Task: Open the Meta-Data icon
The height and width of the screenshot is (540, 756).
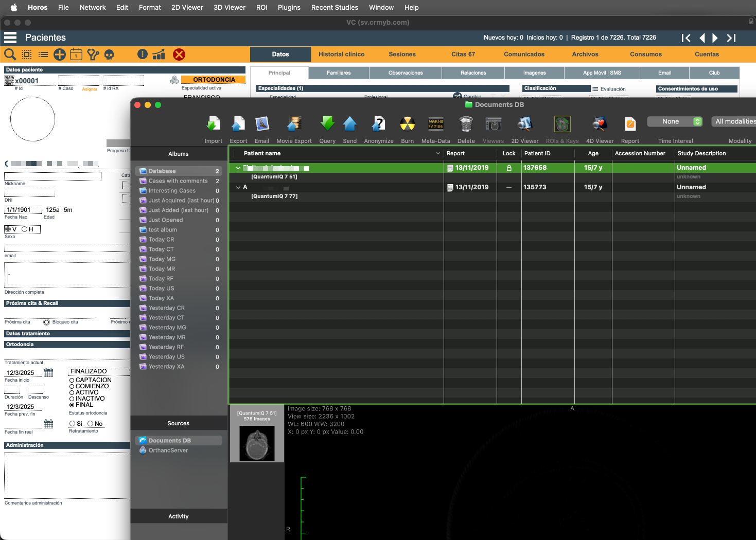Action: (436, 124)
